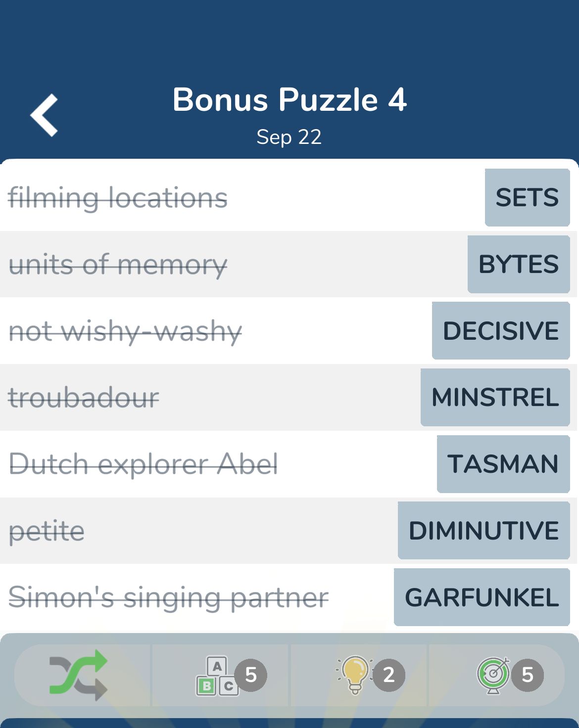Tap the back arrow icon
This screenshot has width=579, height=728.
point(45,115)
